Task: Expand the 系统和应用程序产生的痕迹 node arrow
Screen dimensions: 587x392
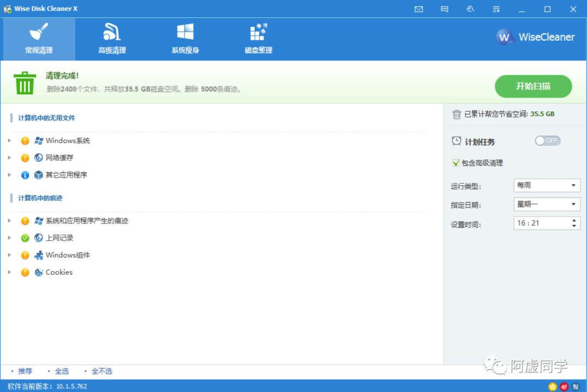Action: (x=9, y=221)
